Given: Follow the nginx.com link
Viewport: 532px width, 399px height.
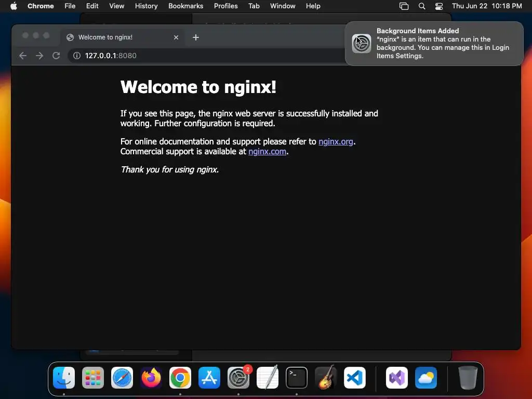Looking at the screenshot, I should [x=268, y=151].
